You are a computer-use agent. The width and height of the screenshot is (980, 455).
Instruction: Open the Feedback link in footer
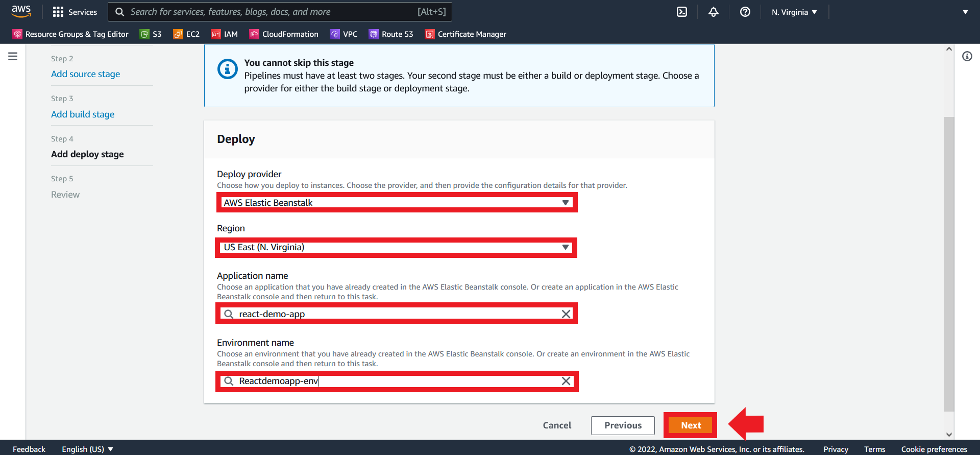[x=29, y=449]
